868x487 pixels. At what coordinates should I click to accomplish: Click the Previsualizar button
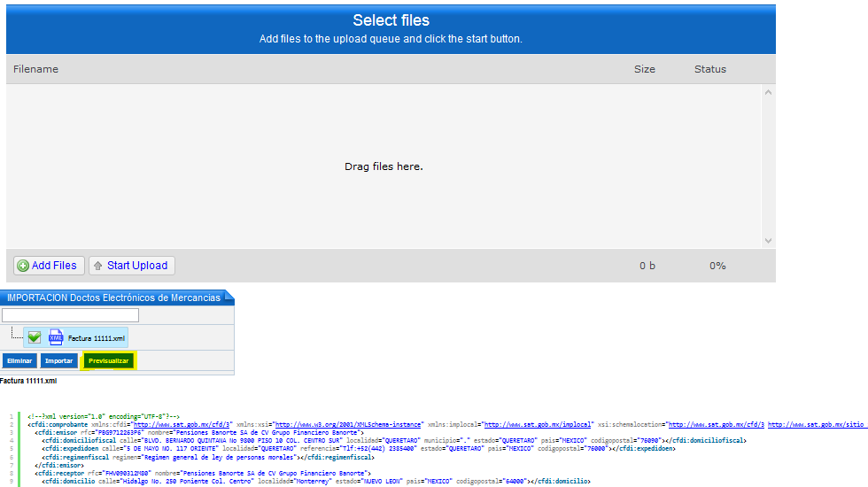click(108, 361)
